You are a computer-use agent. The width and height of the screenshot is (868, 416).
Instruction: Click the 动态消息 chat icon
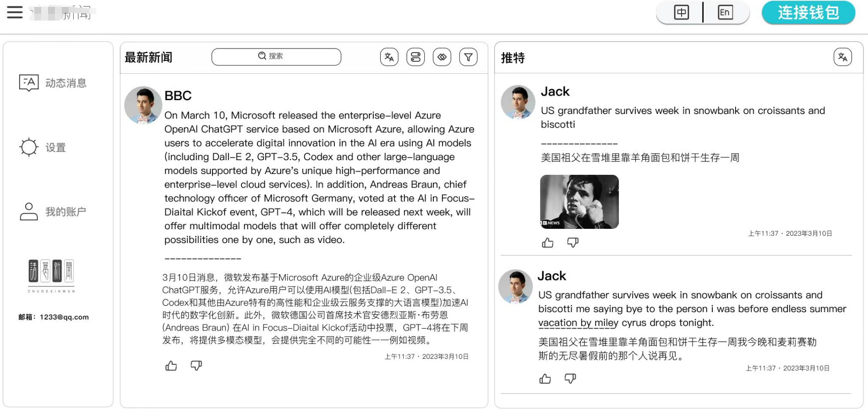click(x=29, y=83)
